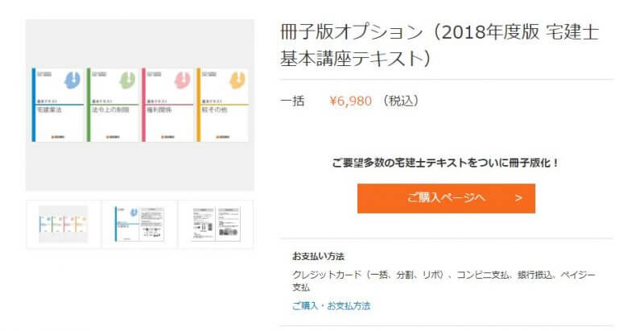The width and height of the screenshot is (644, 331).
Task: Show the first thumbnail with four books
Action: click(x=64, y=224)
